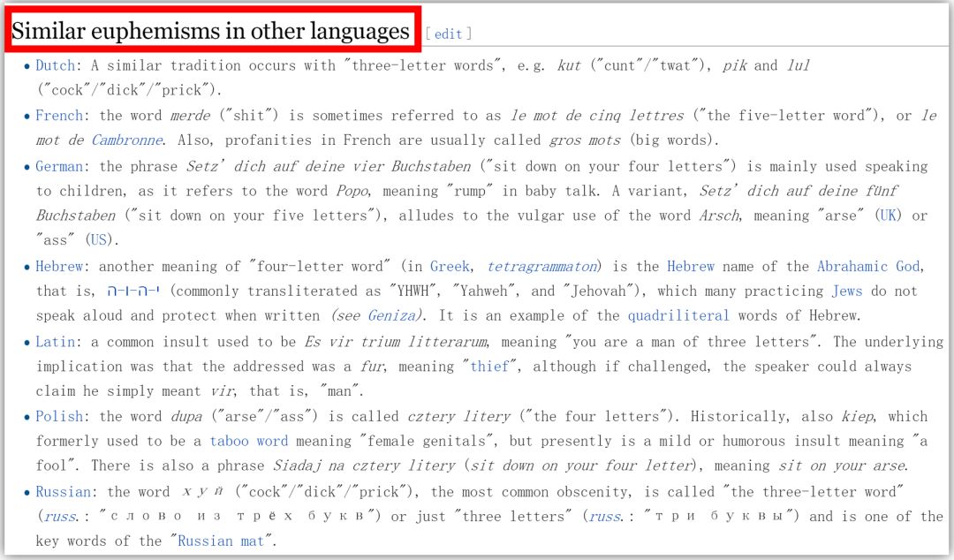Open the taboo word article
The width and height of the screenshot is (954, 560).
(249, 441)
